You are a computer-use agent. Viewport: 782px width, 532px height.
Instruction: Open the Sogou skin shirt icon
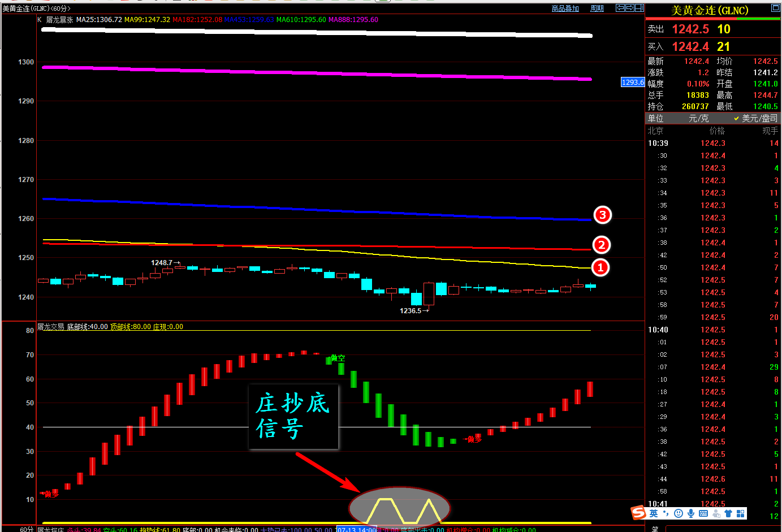click(728, 513)
